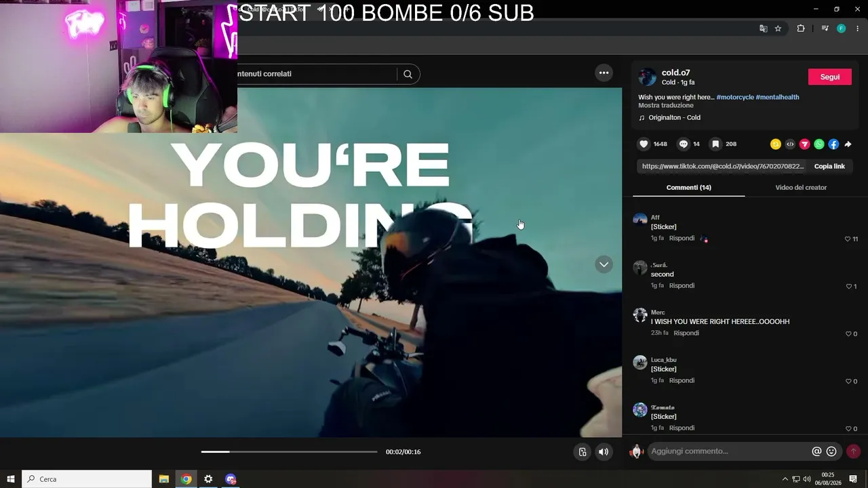
Task: Post comment with the red arrow button
Action: 853,451
